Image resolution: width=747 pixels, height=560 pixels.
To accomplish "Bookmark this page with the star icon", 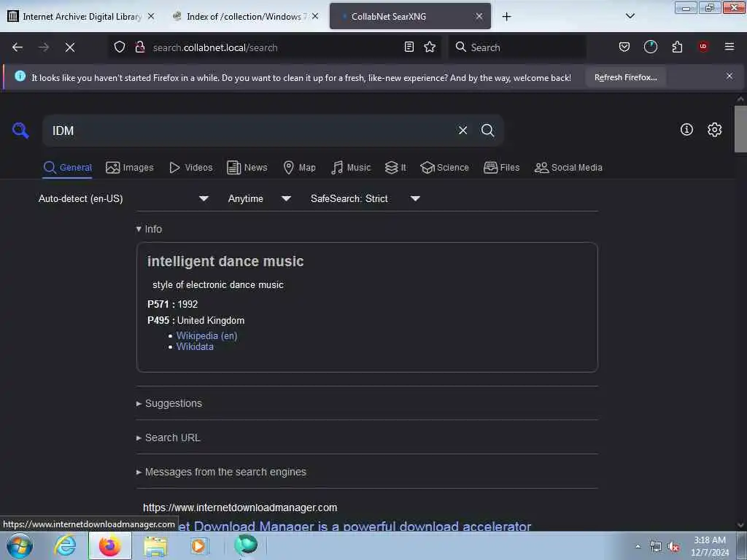I will [x=430, y=47].
